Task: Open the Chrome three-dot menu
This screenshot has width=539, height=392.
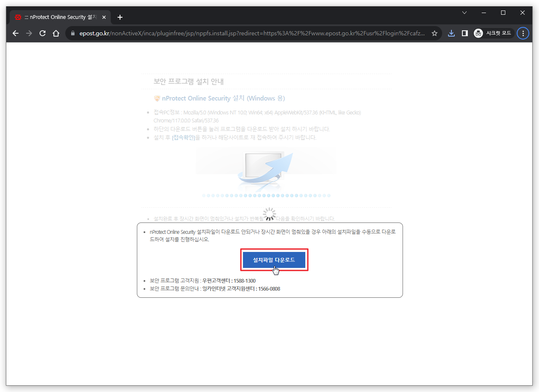Action: point(523,33)
